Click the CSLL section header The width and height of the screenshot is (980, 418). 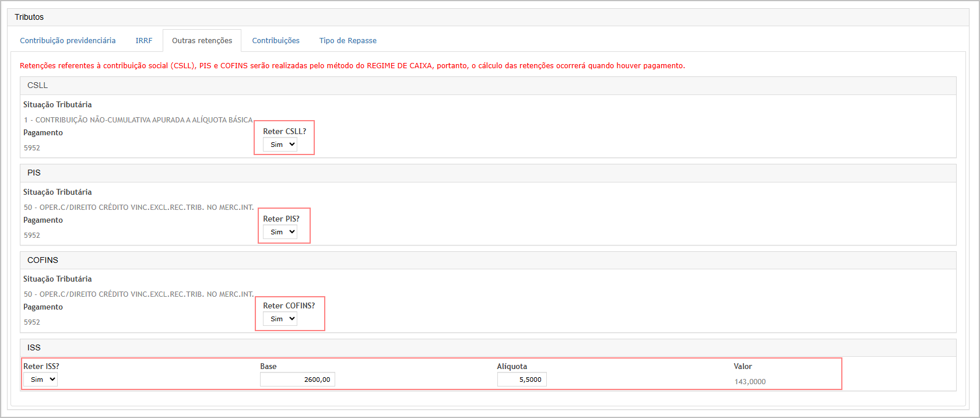click(488, 86)
